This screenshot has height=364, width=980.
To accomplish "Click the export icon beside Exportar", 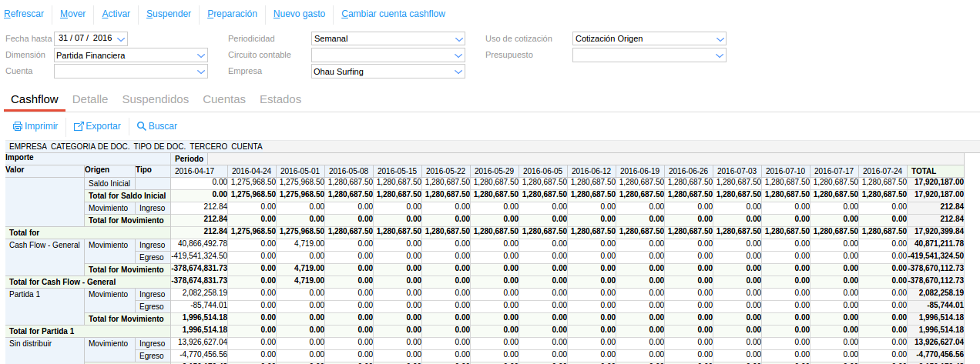I will [x=78, y=126].
